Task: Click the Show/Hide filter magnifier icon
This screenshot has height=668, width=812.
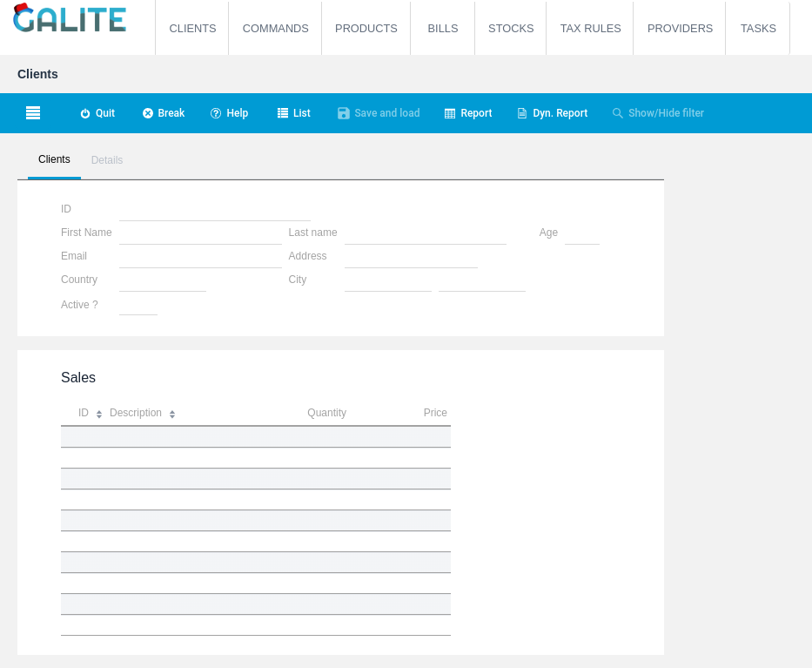Action: click(x=617, y=113)
